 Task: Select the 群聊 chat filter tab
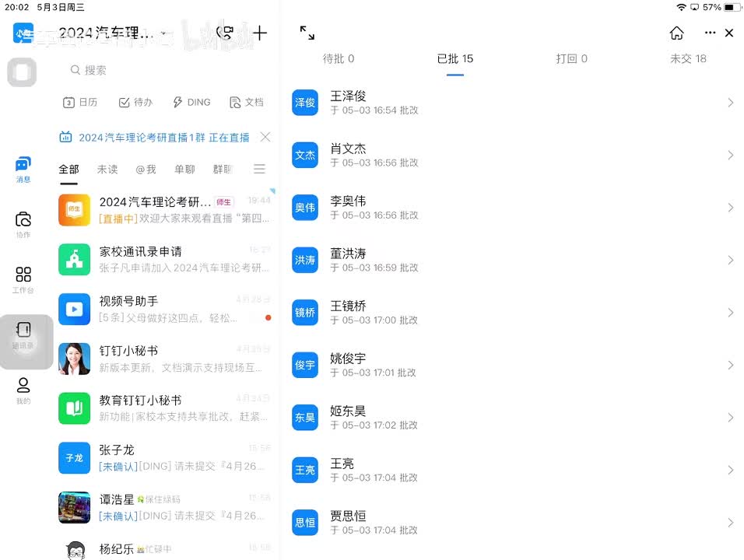(223, 170)
